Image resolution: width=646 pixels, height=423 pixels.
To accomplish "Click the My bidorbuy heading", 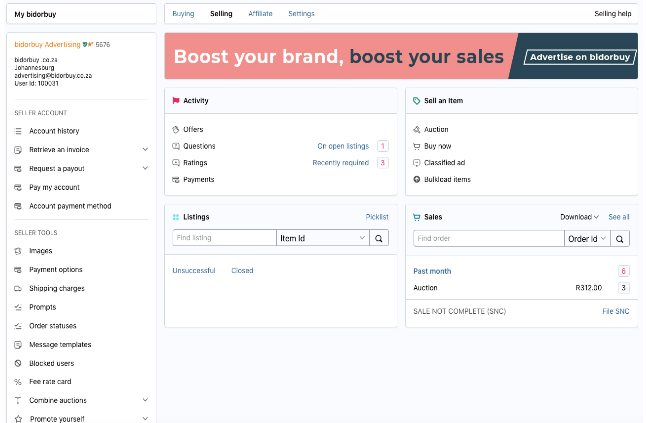I will tap(35, 14).
